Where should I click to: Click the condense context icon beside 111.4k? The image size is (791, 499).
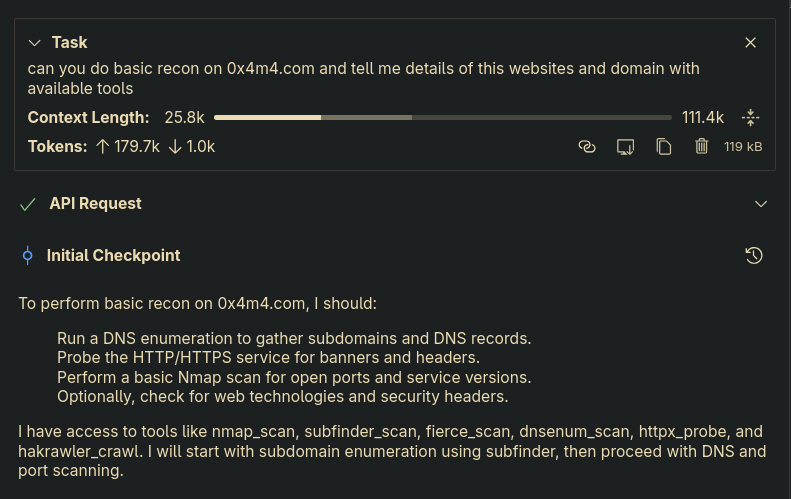751,118
